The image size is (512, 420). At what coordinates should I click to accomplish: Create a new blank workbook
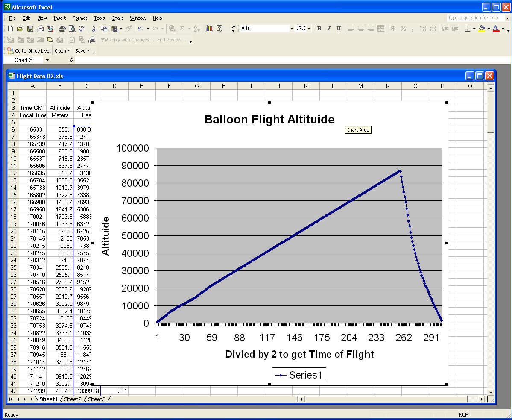pyautogui.click(x=10, y=29)
